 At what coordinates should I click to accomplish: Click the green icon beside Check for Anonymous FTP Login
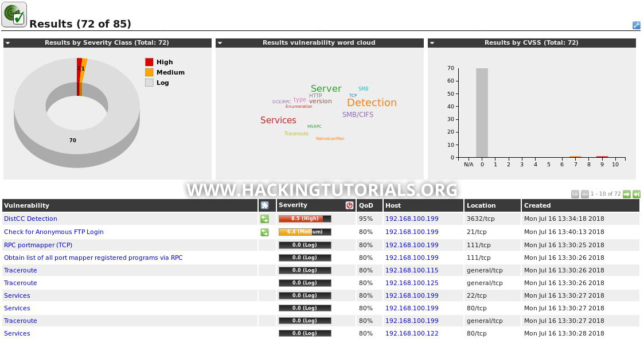265,232
